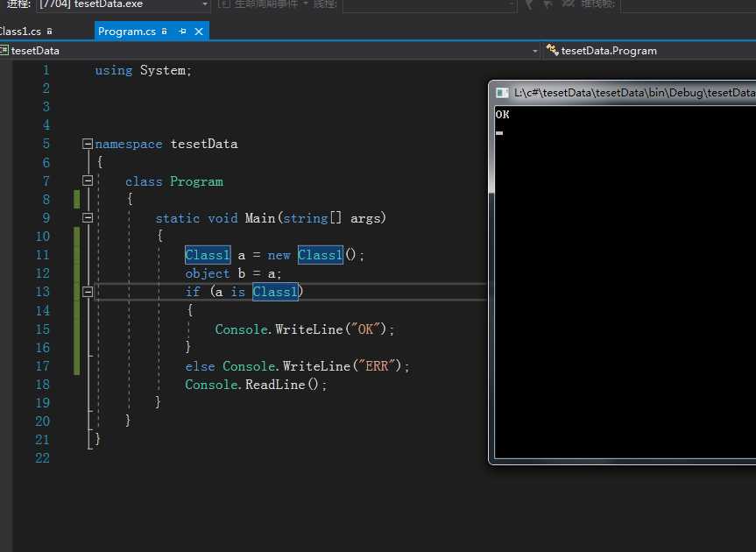
Task: Click the 'object' keyword on line 12
Action: [x=208, y=273]
